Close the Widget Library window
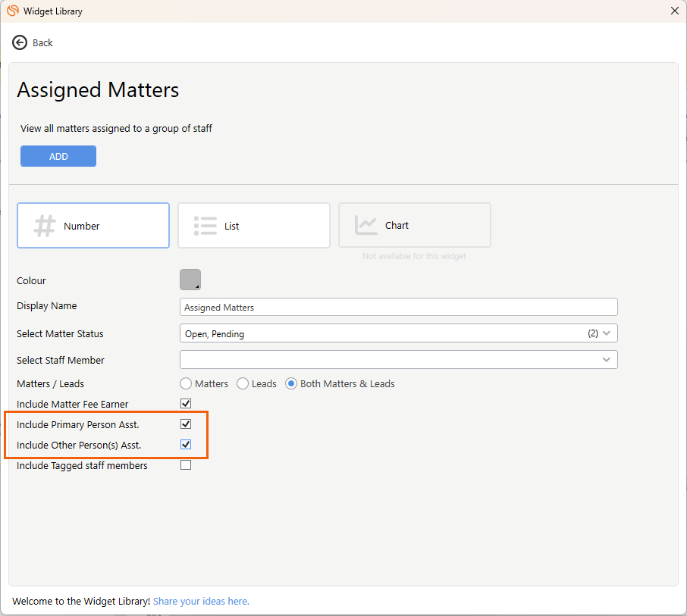Viewport: 687px width, 616px height. pyautogui.click(x=674, y=11)
